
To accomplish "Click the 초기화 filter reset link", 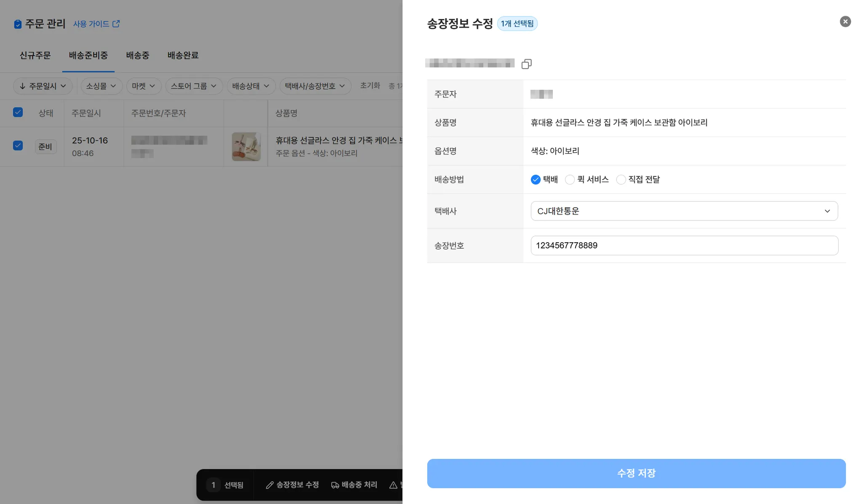I will pos(370,86).
